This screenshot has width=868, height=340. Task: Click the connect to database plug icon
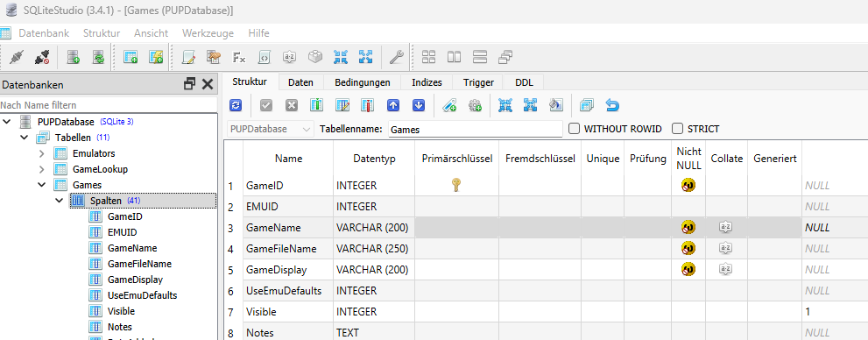[x=16, y=57]
